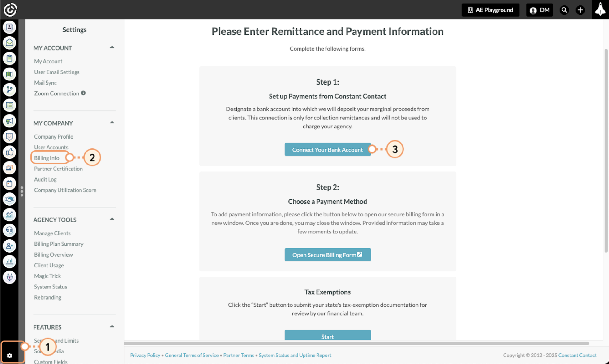Open the headset support icon in sidebar
609x364 pixels.
point(10,230)
